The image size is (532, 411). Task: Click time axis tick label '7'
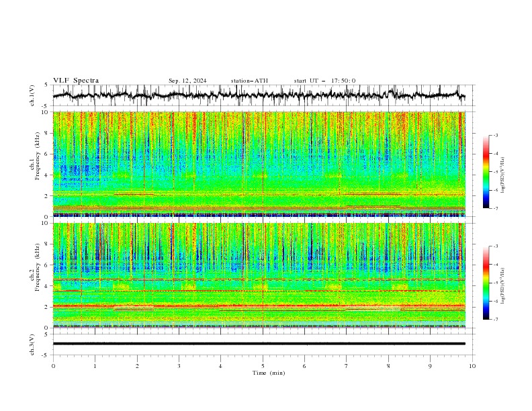[x=347, y=366]
